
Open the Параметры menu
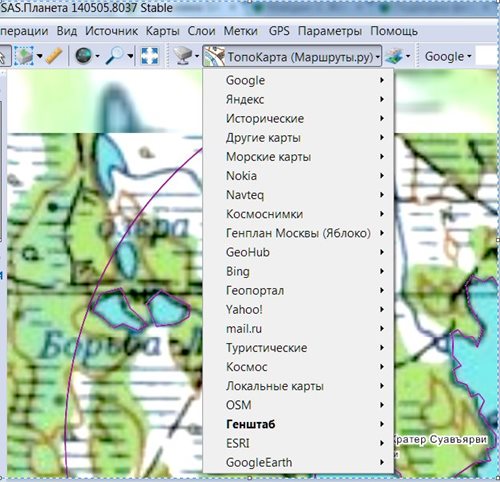[x=330, y=31]
